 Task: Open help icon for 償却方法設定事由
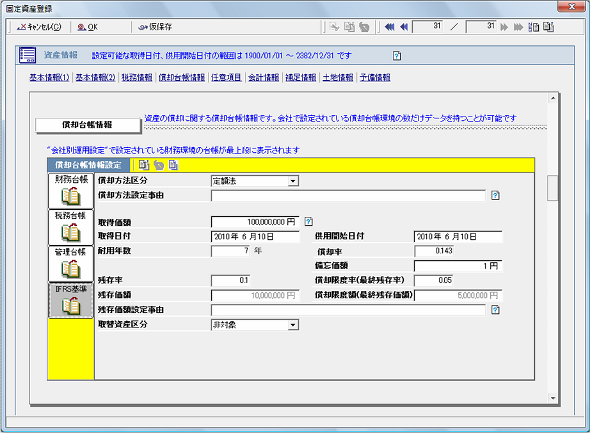pyautogui.click(x=496, y=195)
